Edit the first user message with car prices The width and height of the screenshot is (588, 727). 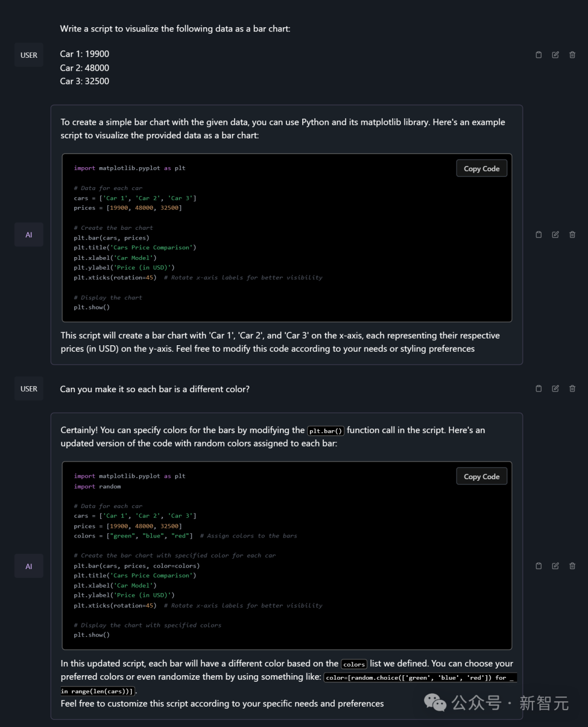click(555, 55)
